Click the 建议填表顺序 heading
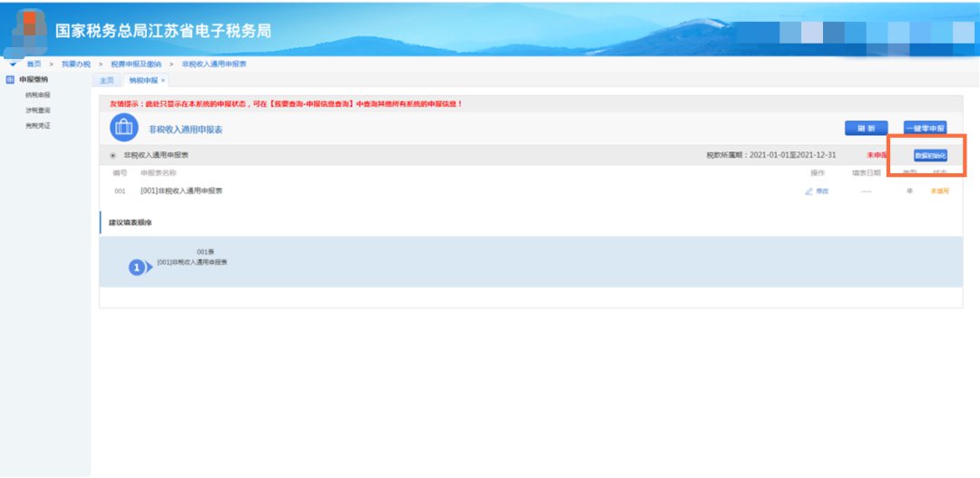980x478 pixels. point(131,222)
